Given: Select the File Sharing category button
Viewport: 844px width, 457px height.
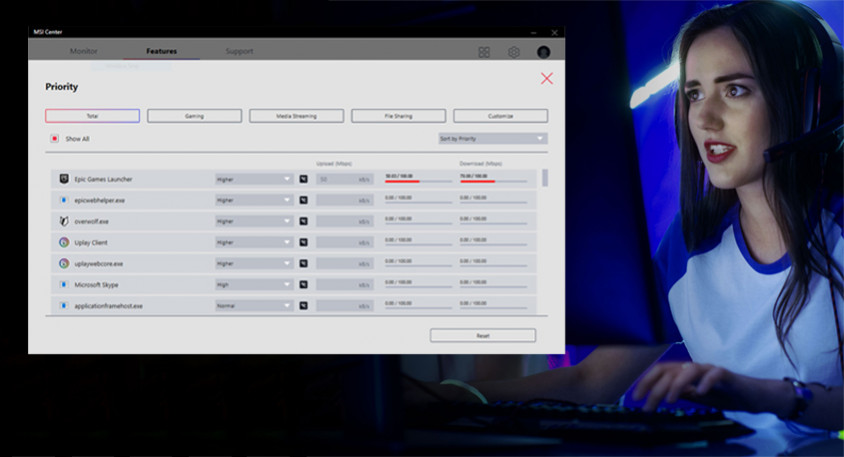Looking at the screenshot, I should (x=398, y=116).
